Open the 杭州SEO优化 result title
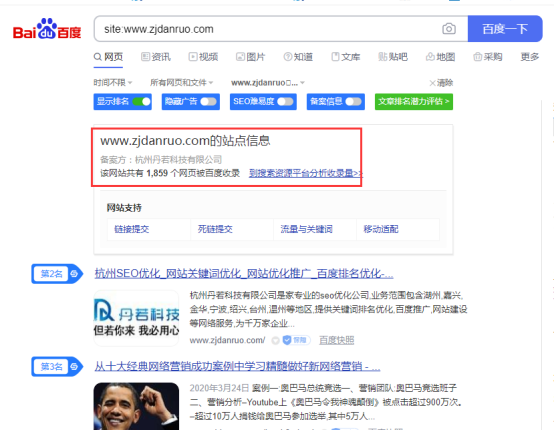 (244, 274)
